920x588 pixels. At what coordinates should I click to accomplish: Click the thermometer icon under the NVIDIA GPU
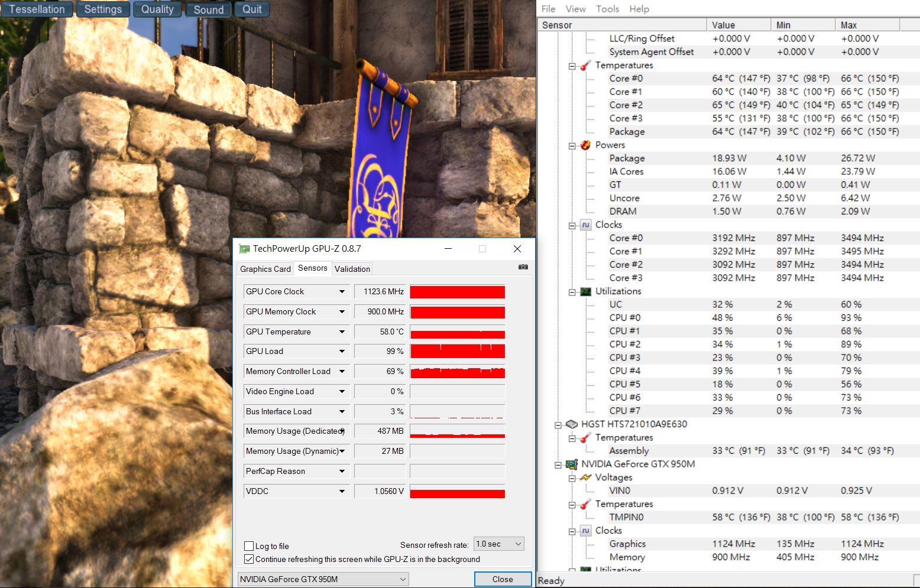[585, 504]
